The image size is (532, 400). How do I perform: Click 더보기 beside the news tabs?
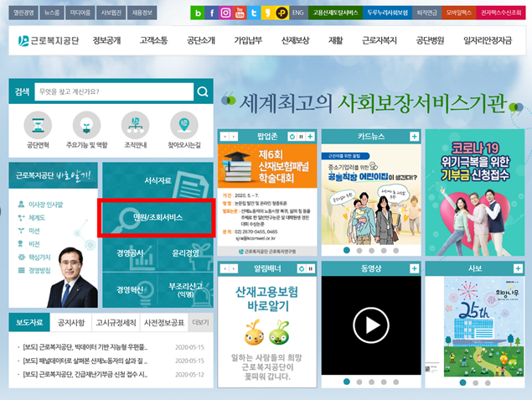pyautogui.click(x=200, y=322)
